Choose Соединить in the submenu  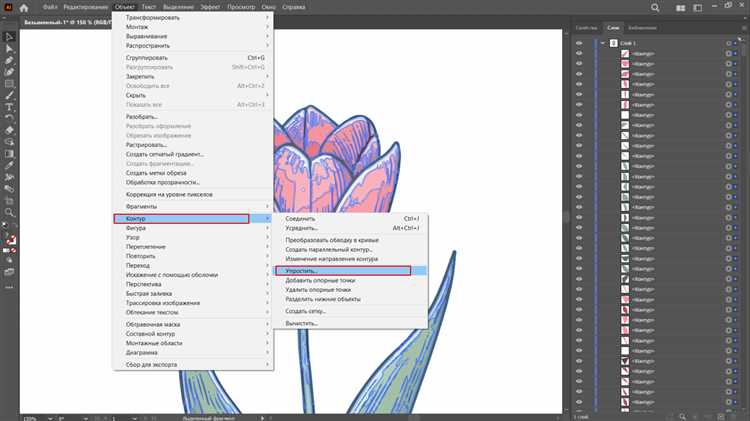coord(350,219)
